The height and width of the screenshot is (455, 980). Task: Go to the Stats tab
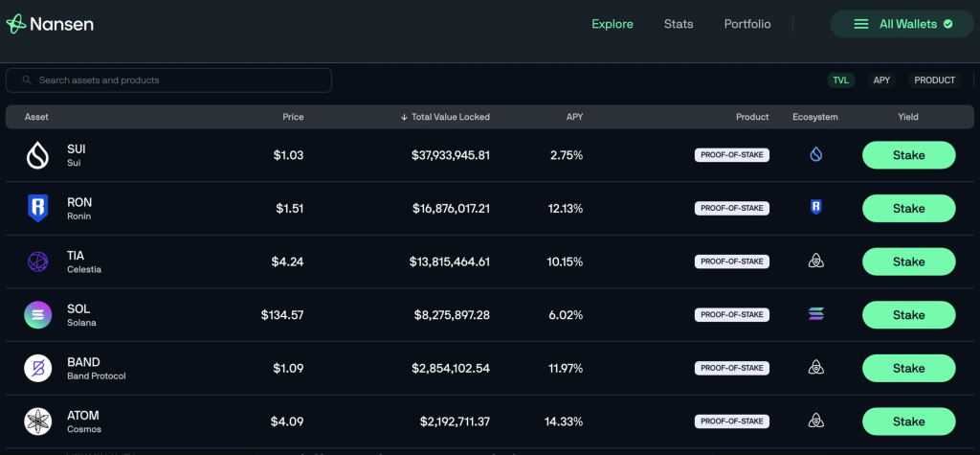coord(679,24)
